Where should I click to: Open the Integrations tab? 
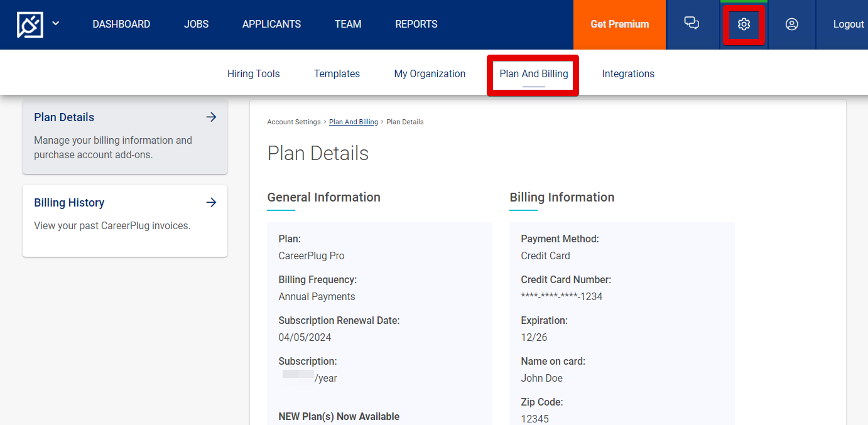tap(628, 73)
